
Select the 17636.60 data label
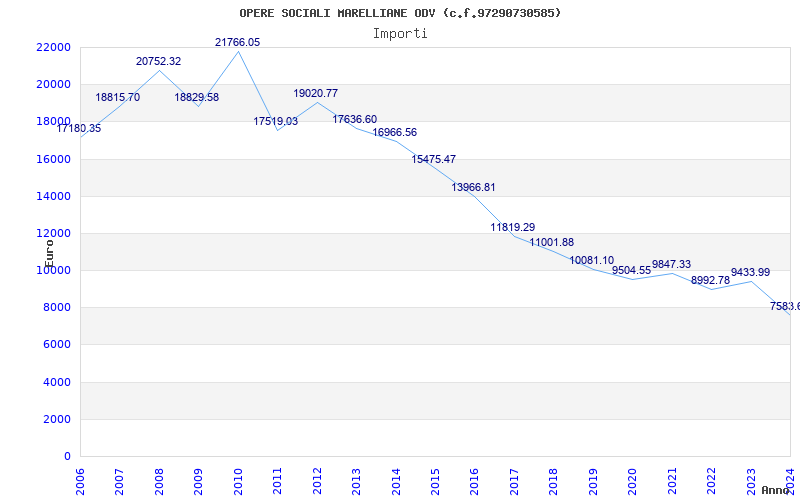355,119
